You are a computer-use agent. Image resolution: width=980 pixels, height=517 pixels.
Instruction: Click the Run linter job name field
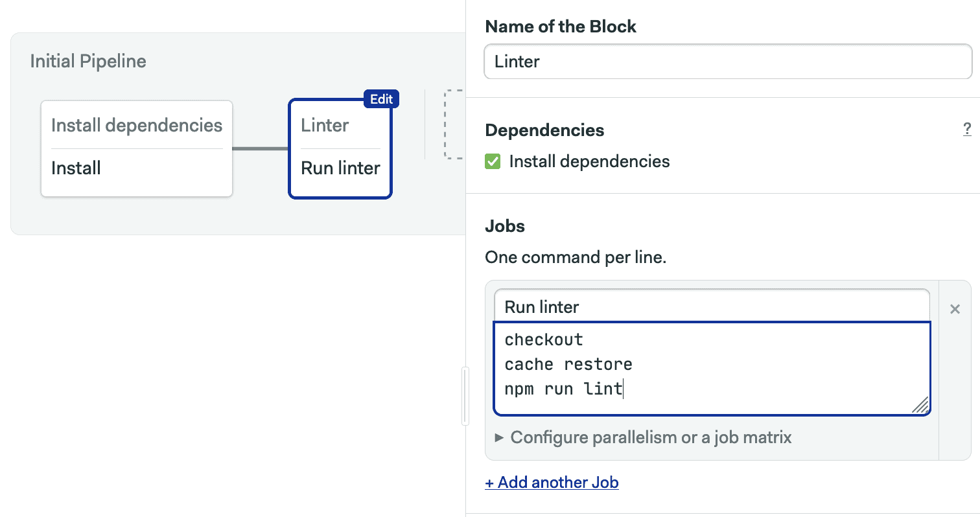click(711, 306)
